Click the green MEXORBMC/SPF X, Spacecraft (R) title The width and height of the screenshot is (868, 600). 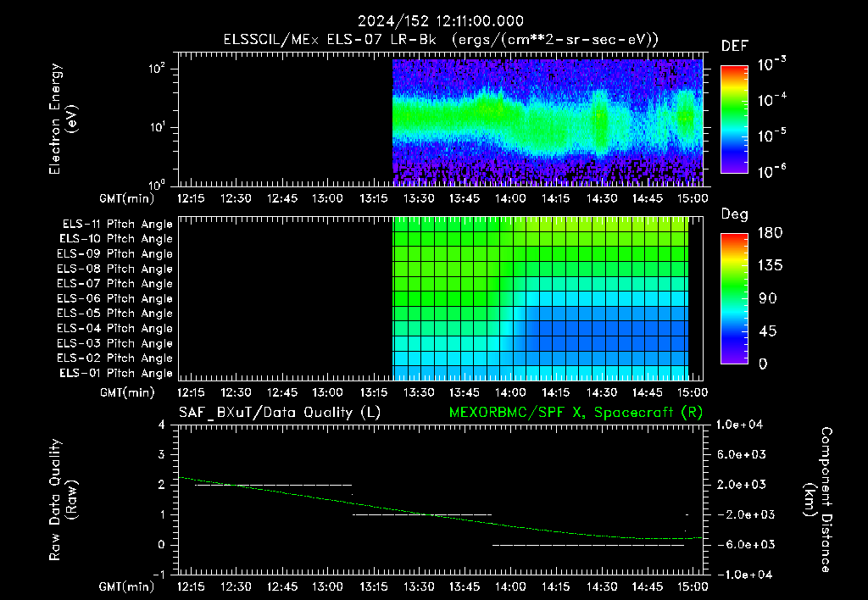(x=576, y=413)
